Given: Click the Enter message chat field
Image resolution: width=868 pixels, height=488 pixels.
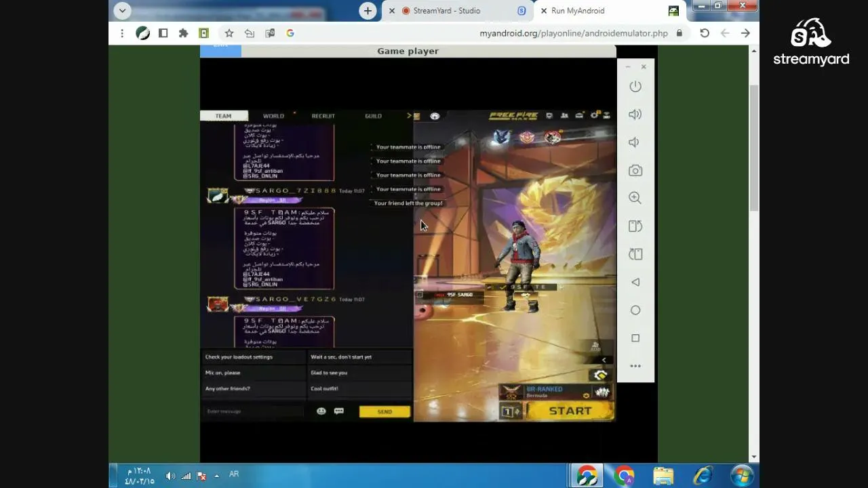Looking at the screenshot, I should click(253, 411).
